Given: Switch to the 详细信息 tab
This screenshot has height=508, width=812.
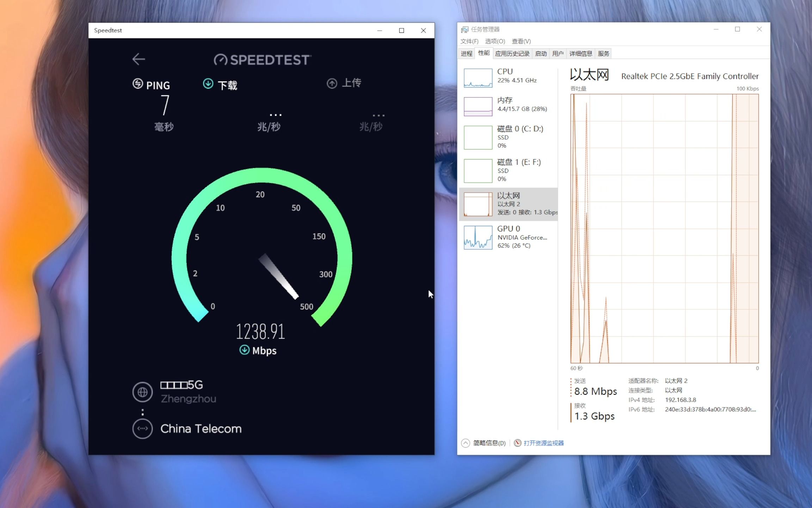Looking at the screenshot, I should 580,54.
